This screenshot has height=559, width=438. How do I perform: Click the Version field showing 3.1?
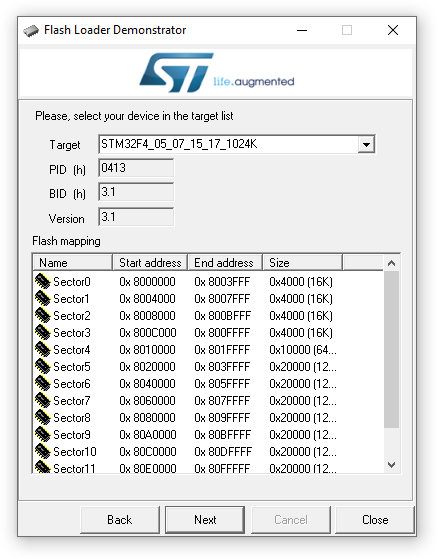(x=136, y=217)
